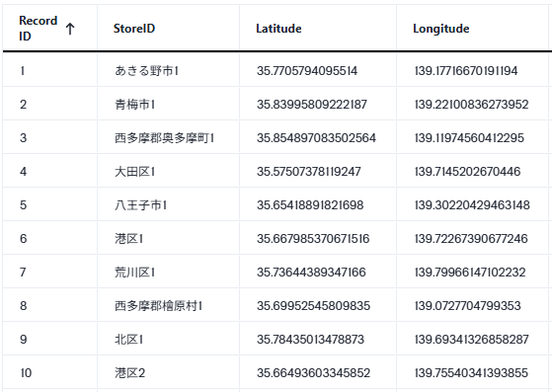
Task: Pick longitude value 139.0727704799353
Action: (x=467, y=306)
